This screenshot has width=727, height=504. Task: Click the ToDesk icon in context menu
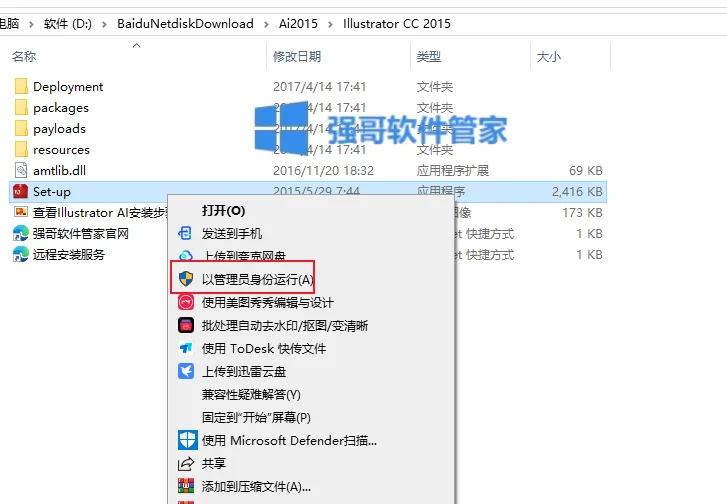tap(186, 348)
